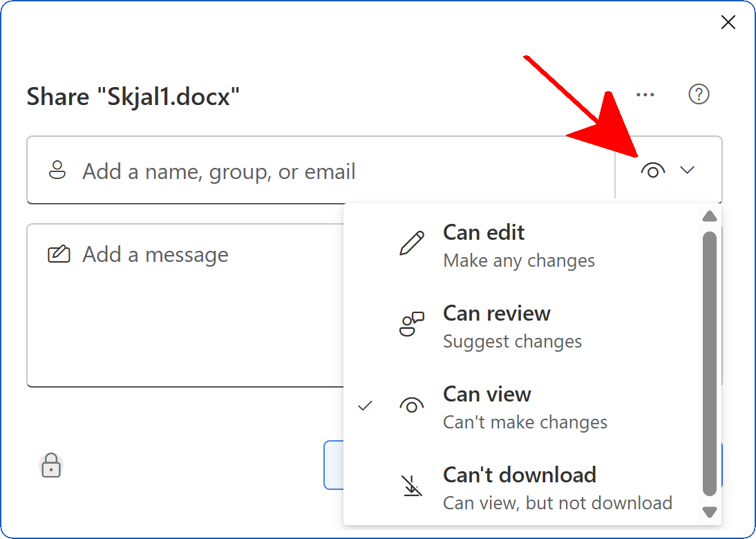
Task: Click the Add a message text box
Action: pos(186,305)
